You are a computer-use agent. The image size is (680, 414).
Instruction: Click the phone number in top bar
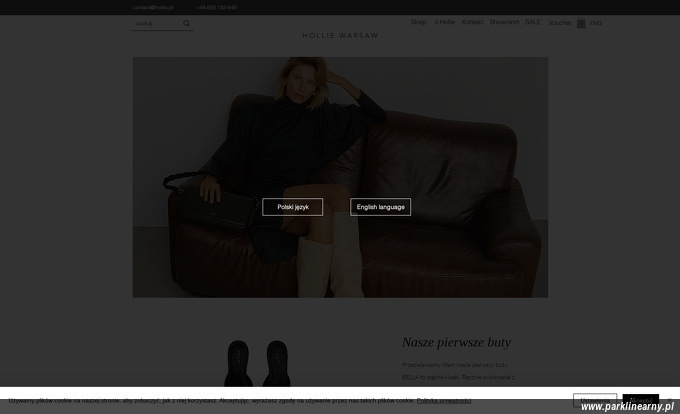(x=216, y=7)
